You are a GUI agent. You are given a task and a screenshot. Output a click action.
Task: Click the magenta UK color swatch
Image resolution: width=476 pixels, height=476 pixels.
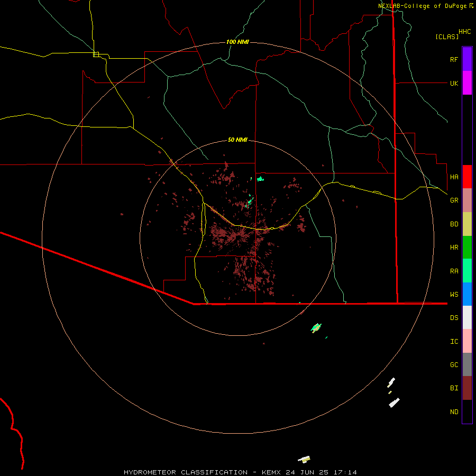click(467, 83)
